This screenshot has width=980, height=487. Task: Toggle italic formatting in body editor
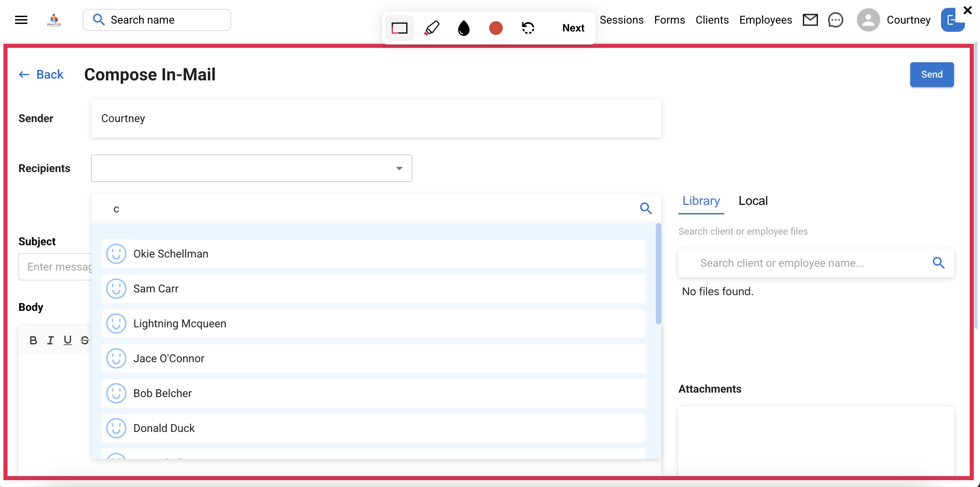pyautogui.click(x=50, y=340)
